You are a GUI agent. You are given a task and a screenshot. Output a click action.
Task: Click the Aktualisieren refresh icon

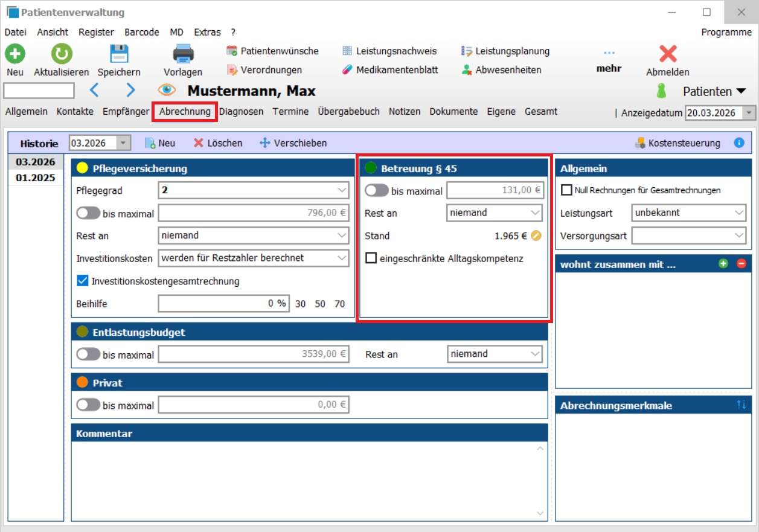point(61,54)
